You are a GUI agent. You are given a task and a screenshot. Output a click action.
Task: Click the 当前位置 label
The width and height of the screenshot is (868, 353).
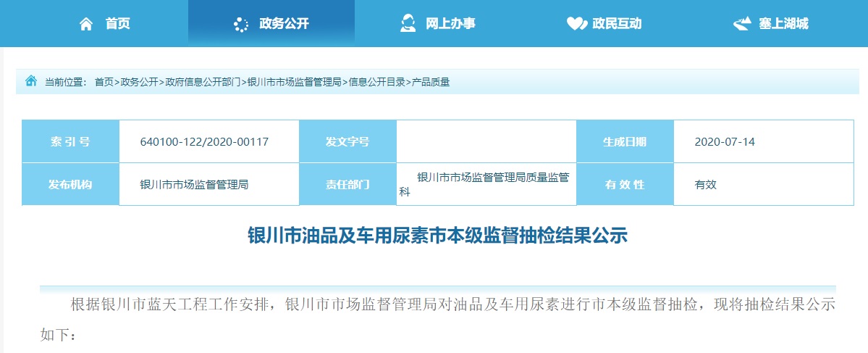[66, 82]
